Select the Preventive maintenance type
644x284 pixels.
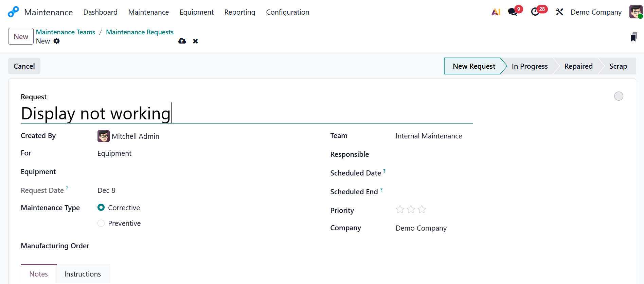click(101, 223)
